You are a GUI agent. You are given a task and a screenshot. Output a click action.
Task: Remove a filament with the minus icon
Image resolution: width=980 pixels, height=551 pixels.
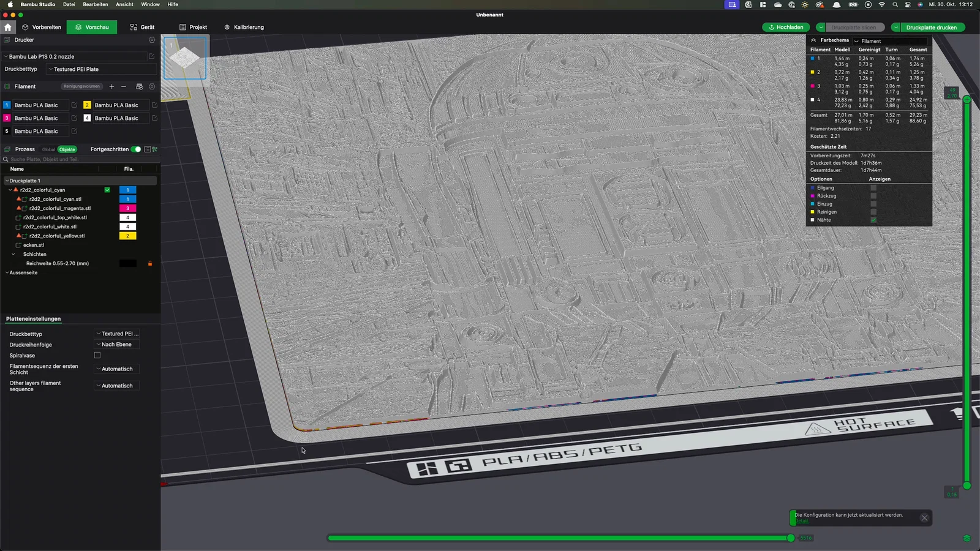[124, 86]
